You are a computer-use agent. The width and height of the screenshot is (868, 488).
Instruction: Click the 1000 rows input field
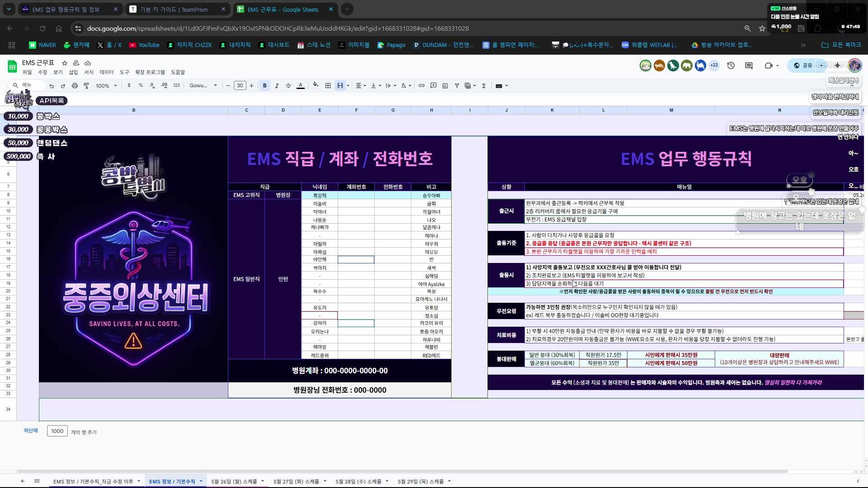click(x=57, y=431)
